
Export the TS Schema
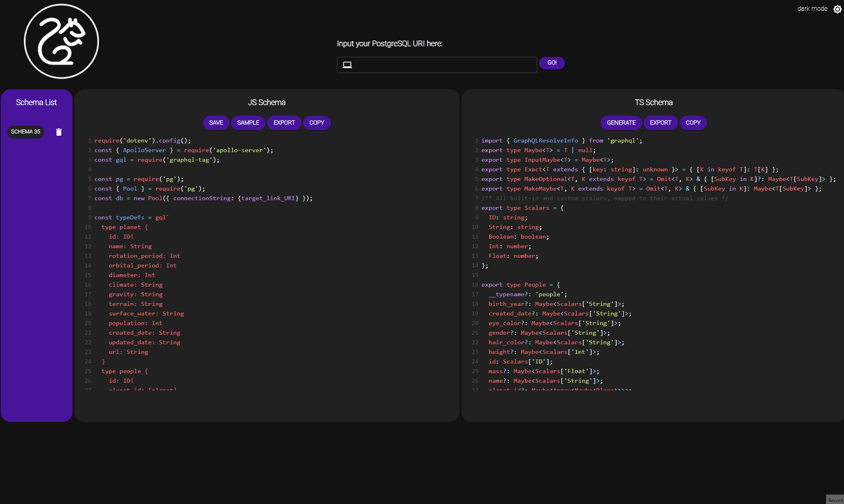click(660, 123)
